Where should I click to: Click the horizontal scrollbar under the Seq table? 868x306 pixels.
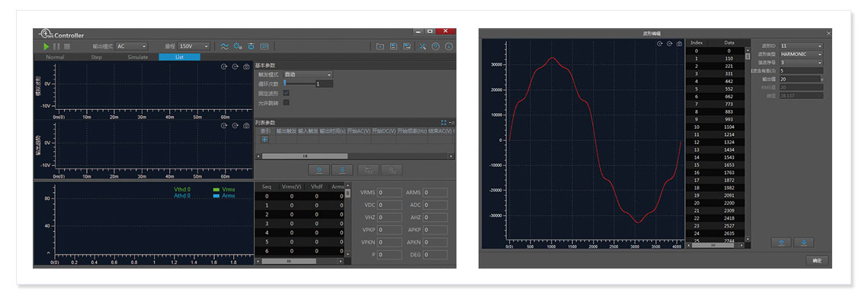coord(299,260)
